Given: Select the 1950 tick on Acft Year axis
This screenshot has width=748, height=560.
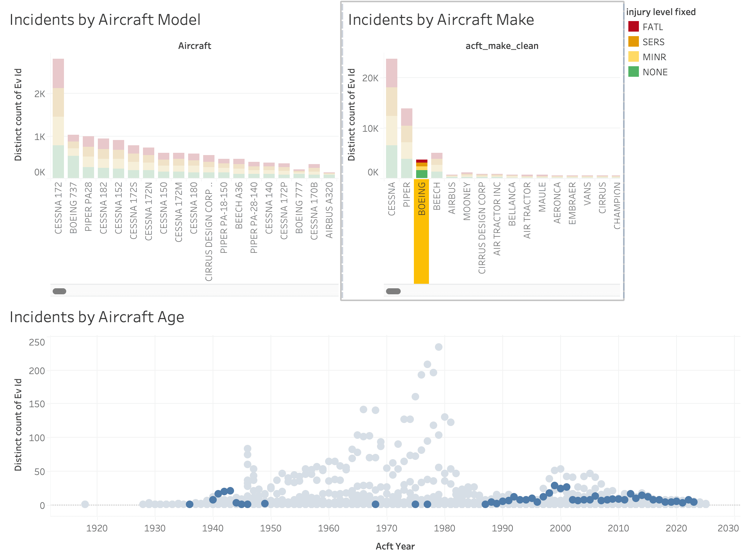Looking at the screenshot, I should point(271,528).
